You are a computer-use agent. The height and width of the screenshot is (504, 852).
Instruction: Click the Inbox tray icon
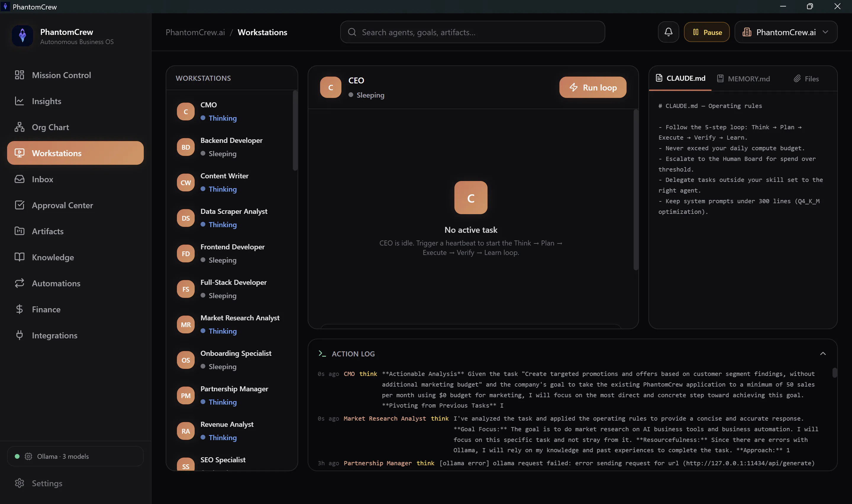19,179
